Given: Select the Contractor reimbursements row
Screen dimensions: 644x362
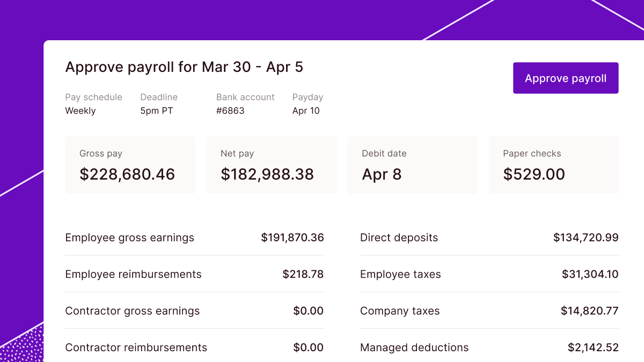Looking at the screenshot, I should [x=194, y=348].
